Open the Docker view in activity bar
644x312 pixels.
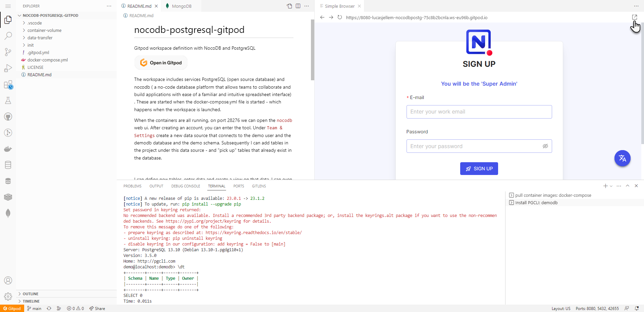pyautogui.click(x=8, y=149)
